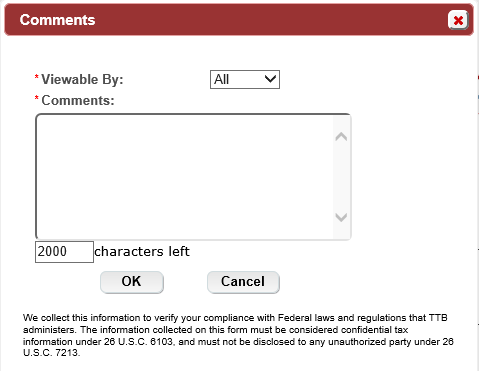The width and height of the screenshot is (479, 371).
Task: Close the Comments dialog with red X
Action: click(458, 20)
